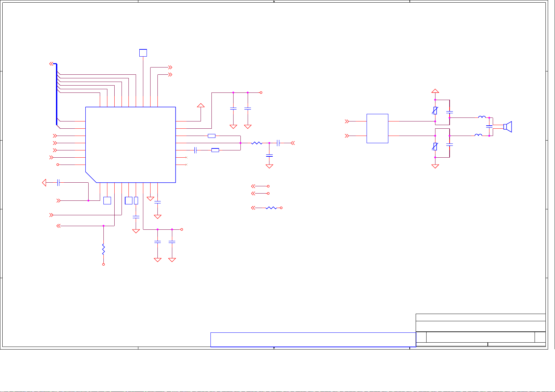Select the loudspeaker symbol
This screenshot has height=392, width=555.
click(508, 127)
